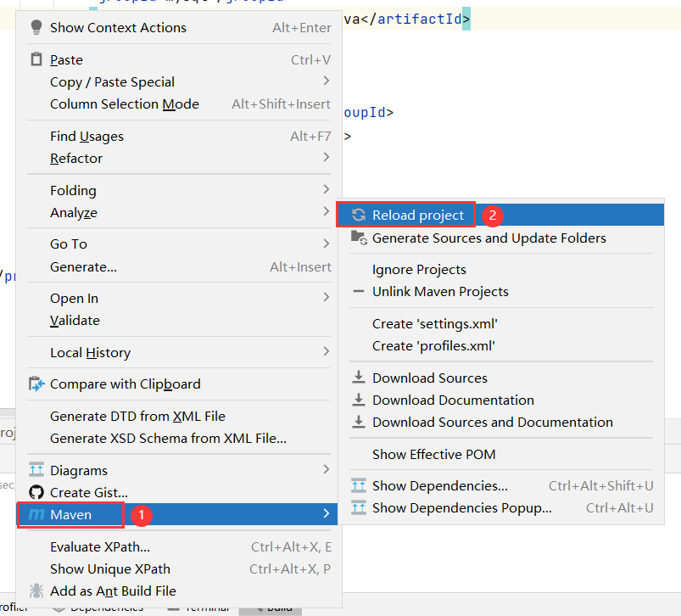Viewport: 681px width, 616px height.
Task: Expand the Folding submenu arrow
Action: 327,189
